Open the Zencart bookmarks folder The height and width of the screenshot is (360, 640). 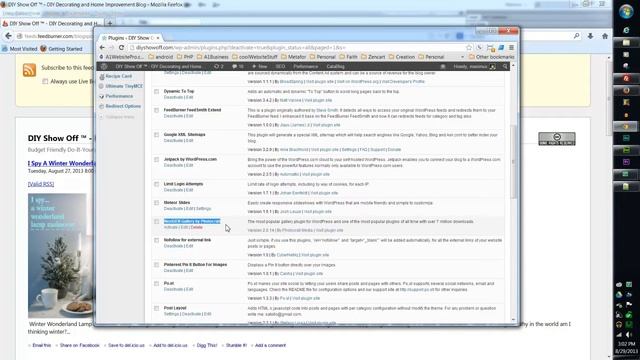point(373,57)
